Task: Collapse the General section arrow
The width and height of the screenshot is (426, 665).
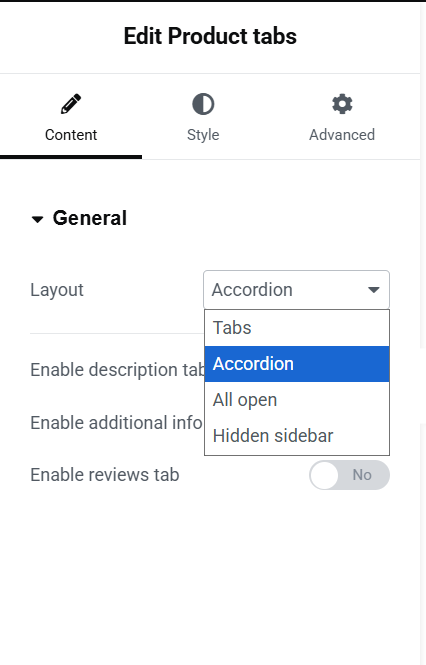Action: tap(37, 219)
